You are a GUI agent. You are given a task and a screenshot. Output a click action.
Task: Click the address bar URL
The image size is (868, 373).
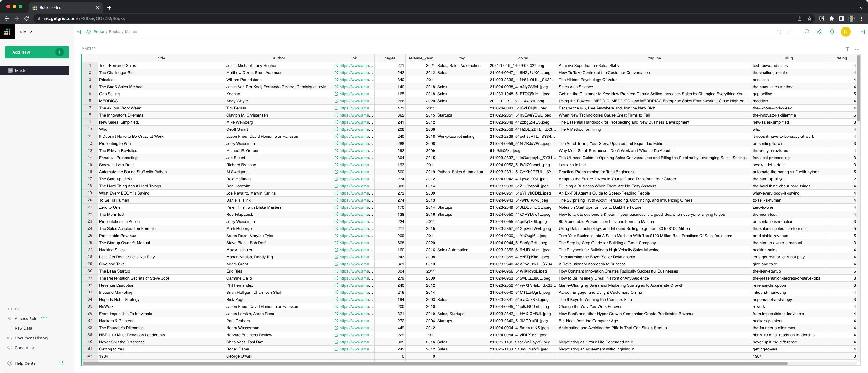[x=84, y=18]
